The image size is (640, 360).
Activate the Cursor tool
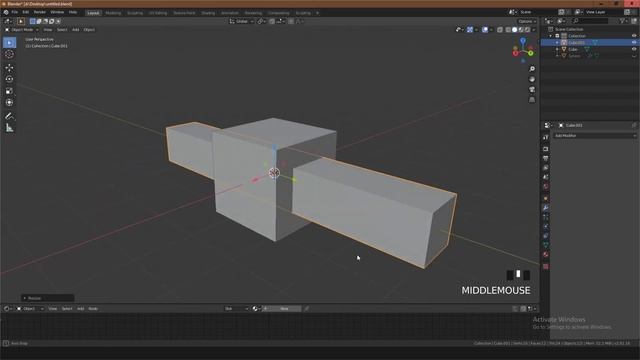(x=9, y=54)
